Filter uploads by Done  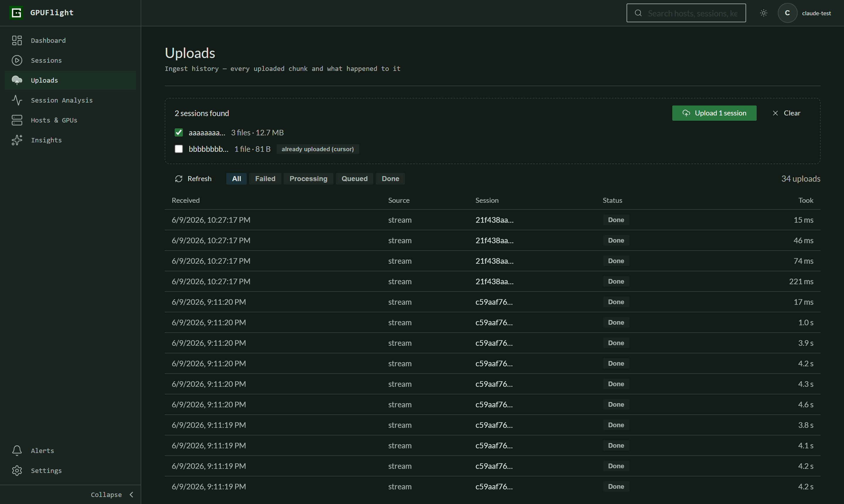click(x=390, y=179)
